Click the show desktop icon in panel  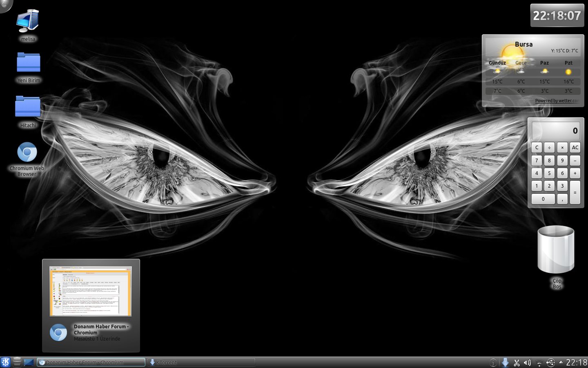pos(29,362)
